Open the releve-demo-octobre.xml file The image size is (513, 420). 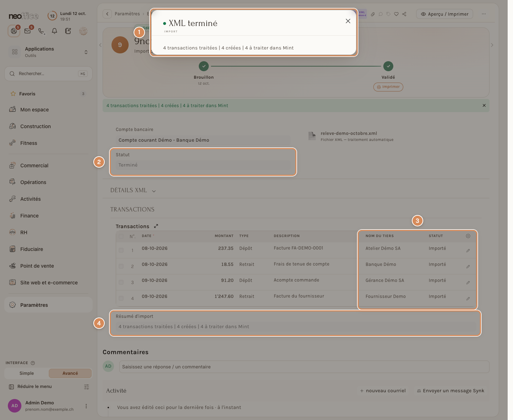pos(349,133)
